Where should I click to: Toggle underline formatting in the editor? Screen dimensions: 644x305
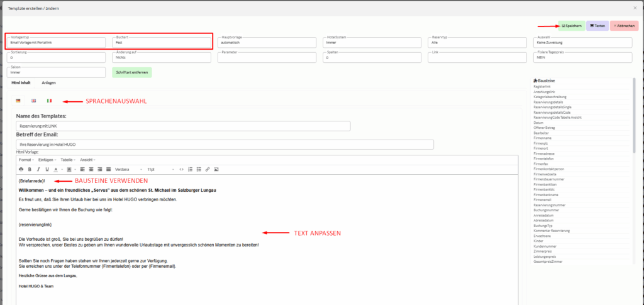click(x=47, y=169)
